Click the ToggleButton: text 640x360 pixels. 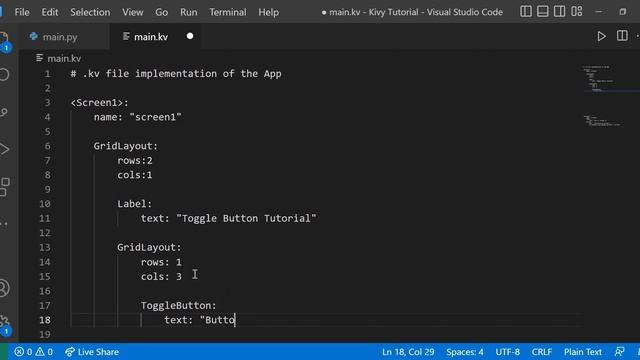click(179, 305)
